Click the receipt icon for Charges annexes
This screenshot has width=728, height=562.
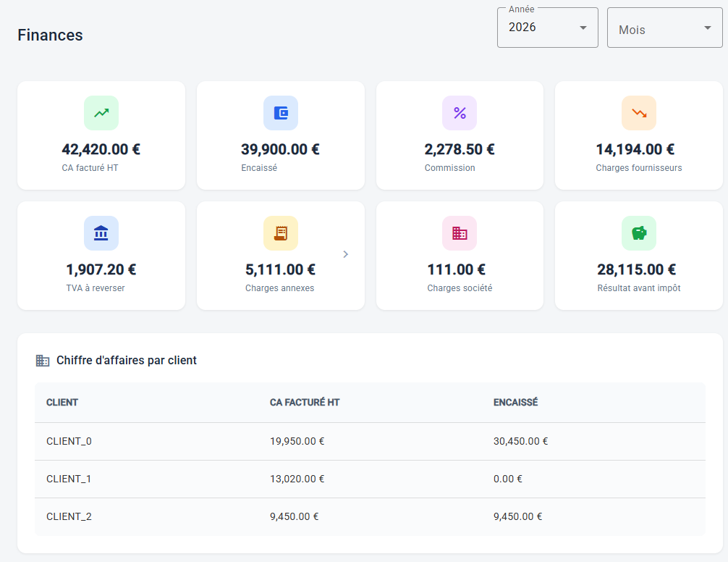pos(281,233)
